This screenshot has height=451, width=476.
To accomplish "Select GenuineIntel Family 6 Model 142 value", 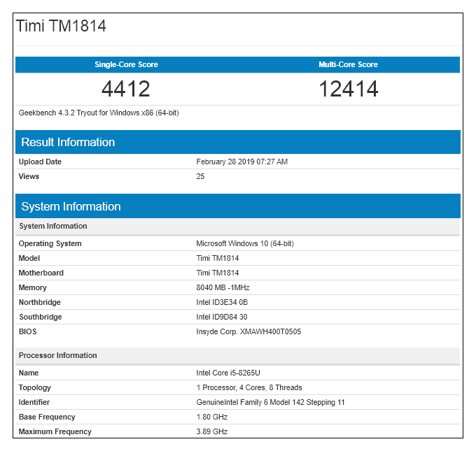I will [270, 402].
